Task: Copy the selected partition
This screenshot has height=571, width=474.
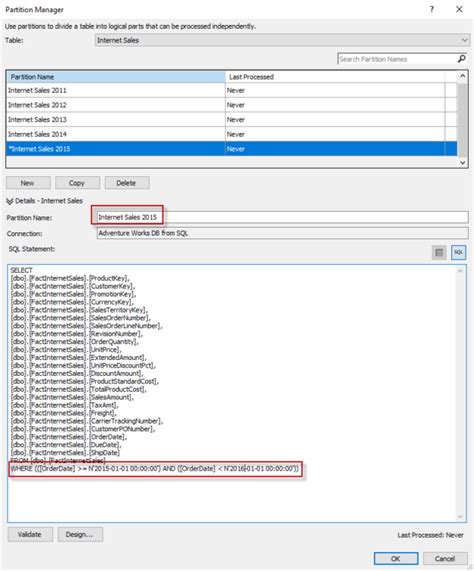Action: (78, 183)
